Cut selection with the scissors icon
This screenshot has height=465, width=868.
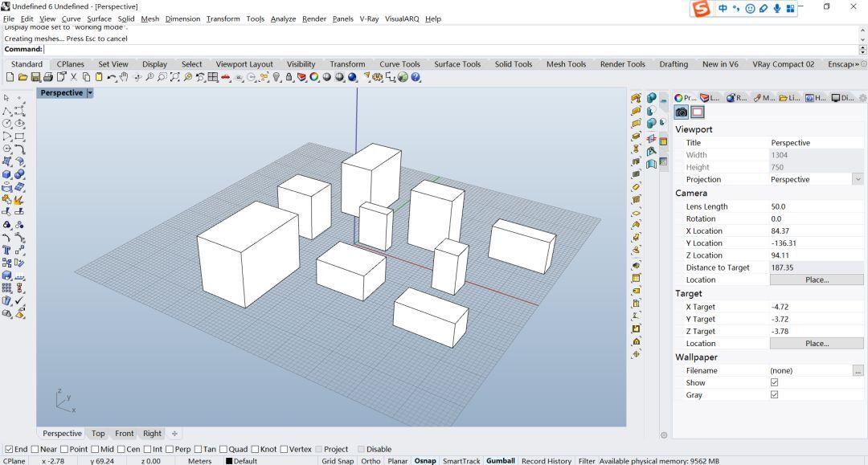pos(74,77)
